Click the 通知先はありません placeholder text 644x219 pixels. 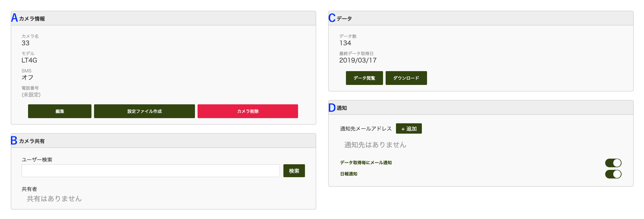[x=375, y=145]
